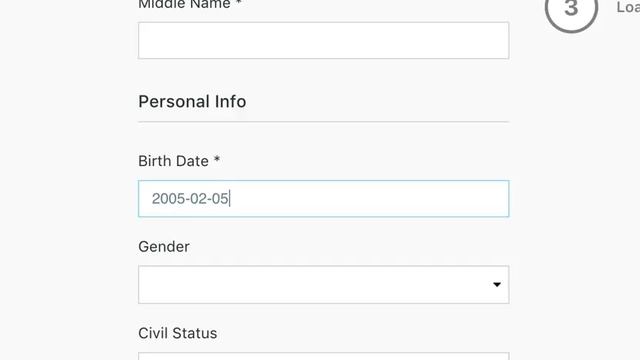This screenshot has height=360, width=640.
Task: Open the step labeled "Loa" beside step 3
Action: coord(628,7)
